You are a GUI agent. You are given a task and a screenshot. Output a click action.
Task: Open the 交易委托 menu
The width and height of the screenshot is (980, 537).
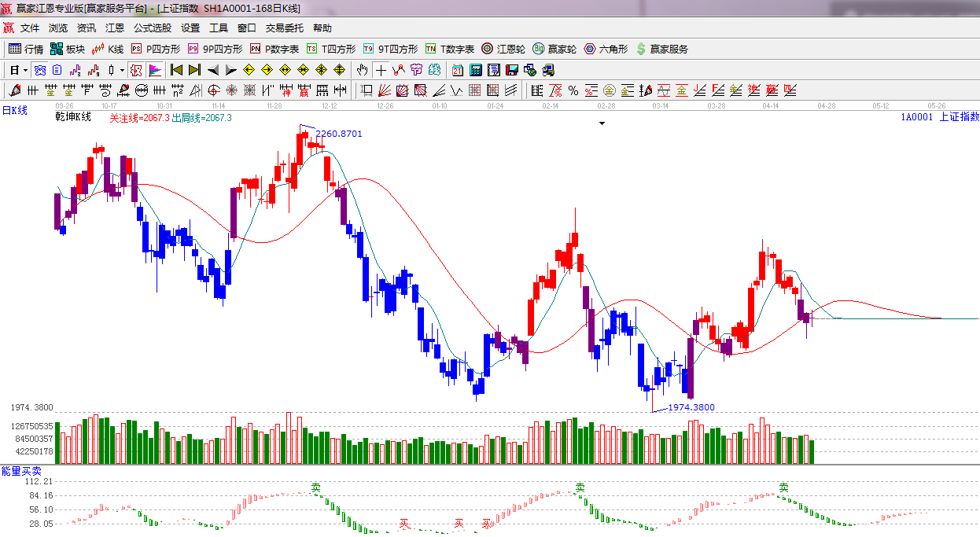coord(284,28)
